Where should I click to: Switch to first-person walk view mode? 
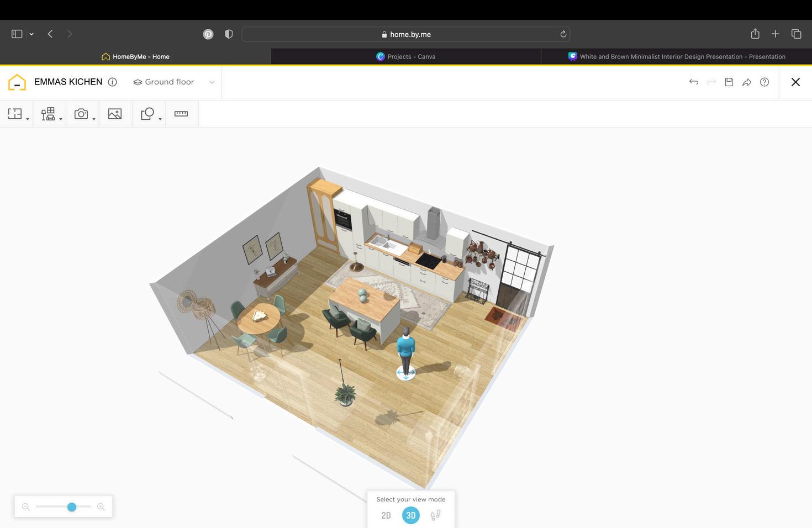(436, 515)
